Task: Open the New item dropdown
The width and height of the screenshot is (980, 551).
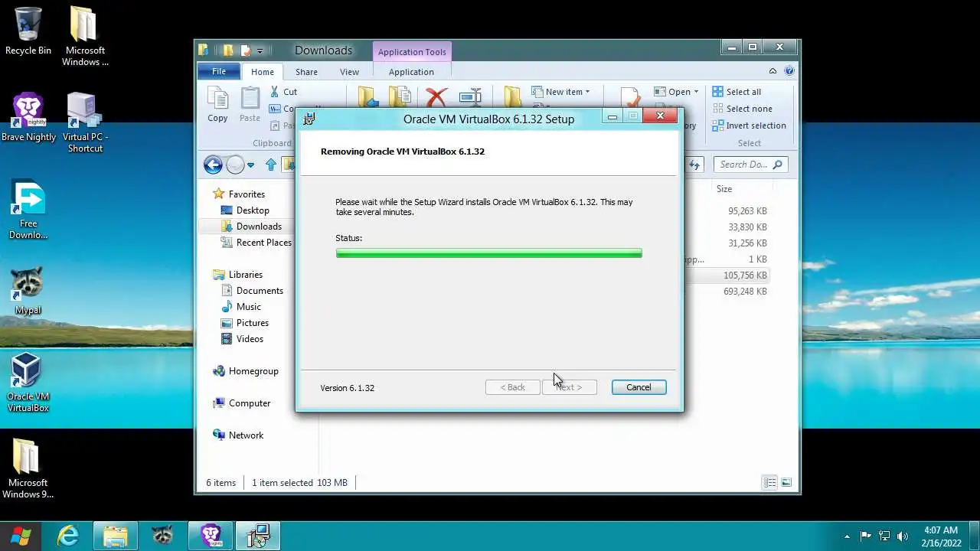Action: [x=560, y=92]
